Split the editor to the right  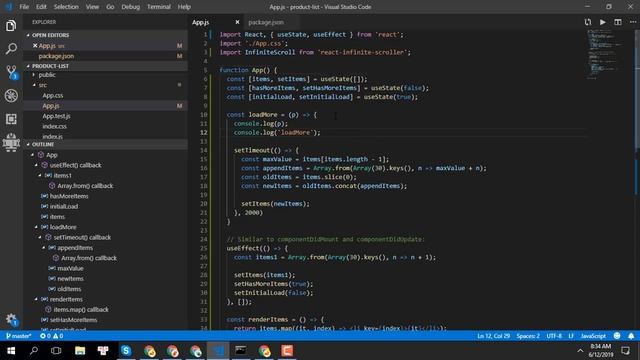618,22
